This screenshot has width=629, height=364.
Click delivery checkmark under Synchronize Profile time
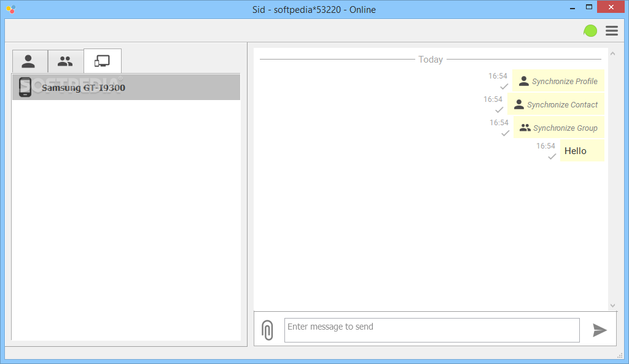click(504, 86)
